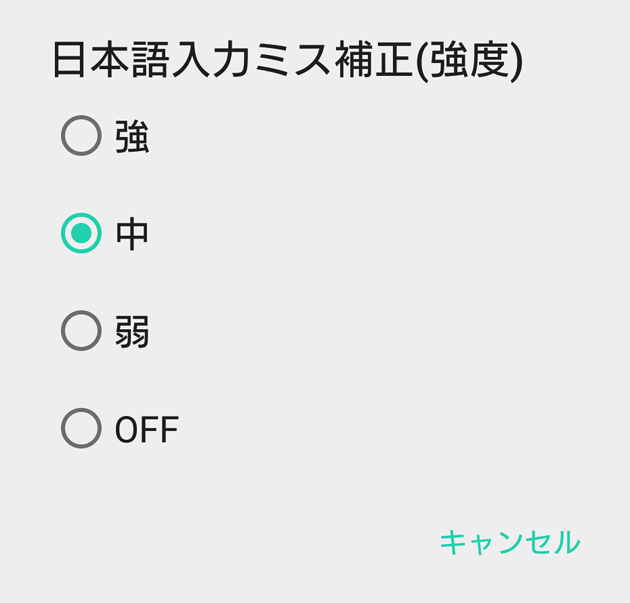The image size is (630, 603).
Task: Click the 強 option label text
Action: pos(132,137)
